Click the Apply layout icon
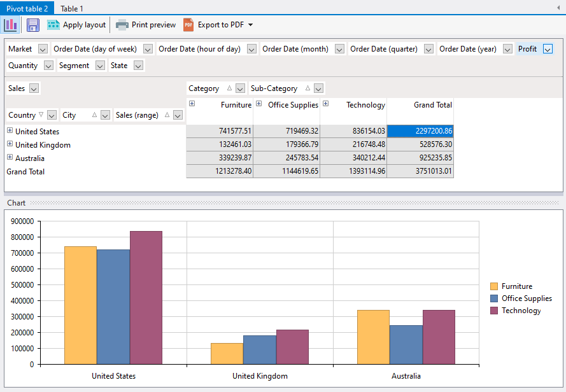 pos(53,25)
